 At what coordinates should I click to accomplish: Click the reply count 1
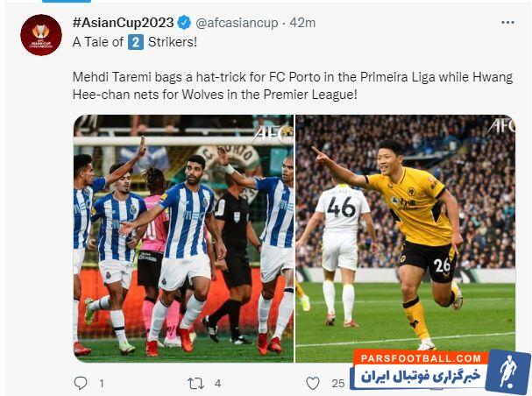click(101, 384)
